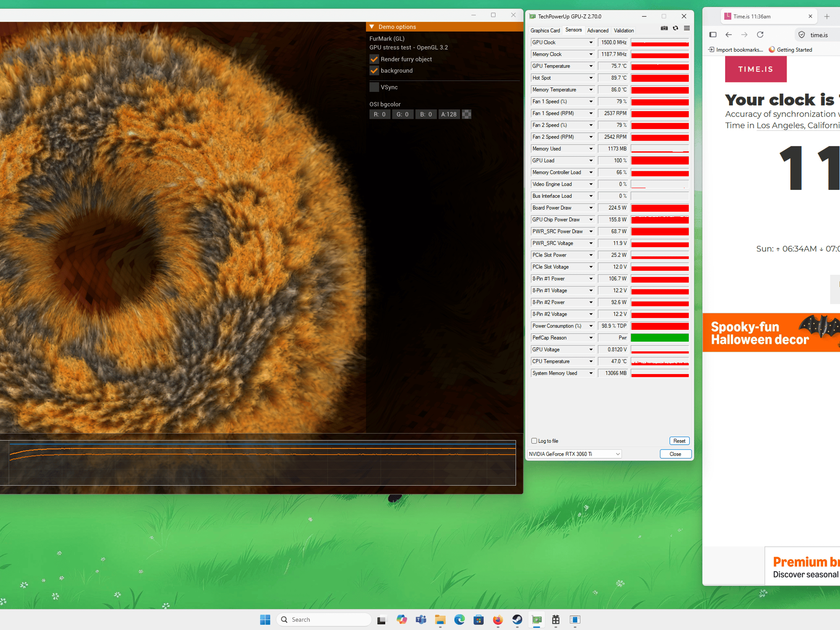
Task: Select the Time.is 11:36am browser tab
Action: 769,16
